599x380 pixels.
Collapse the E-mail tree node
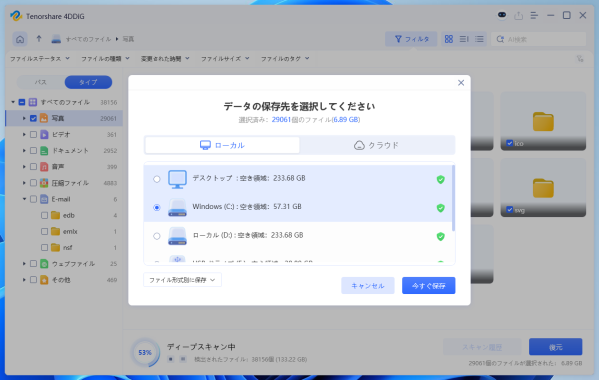coord(24,199)
